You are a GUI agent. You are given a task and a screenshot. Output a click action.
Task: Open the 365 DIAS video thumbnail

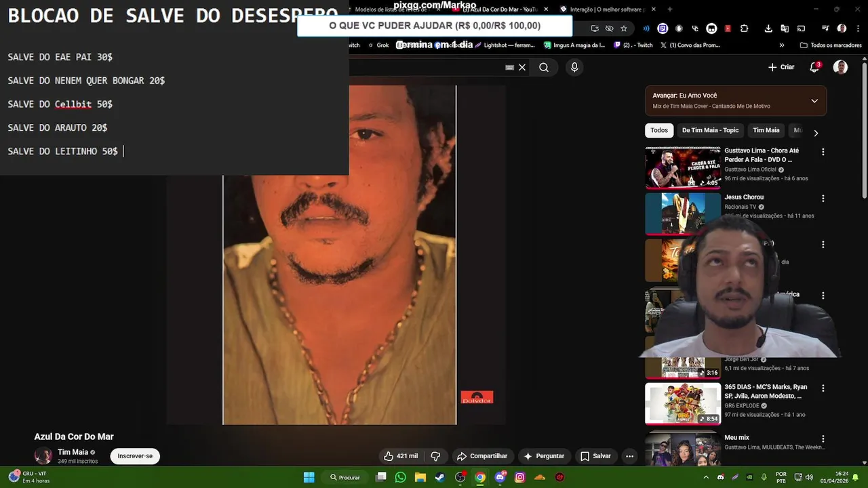point(682,404)
